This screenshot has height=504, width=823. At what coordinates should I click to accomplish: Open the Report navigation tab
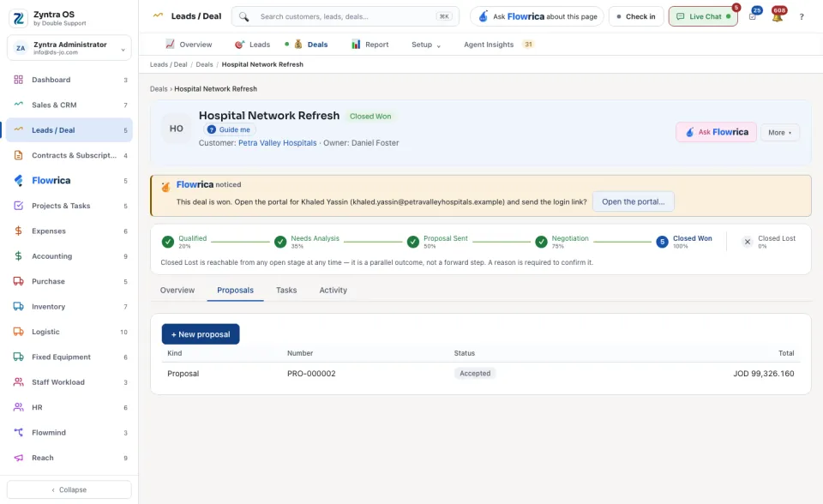[370, 45]
